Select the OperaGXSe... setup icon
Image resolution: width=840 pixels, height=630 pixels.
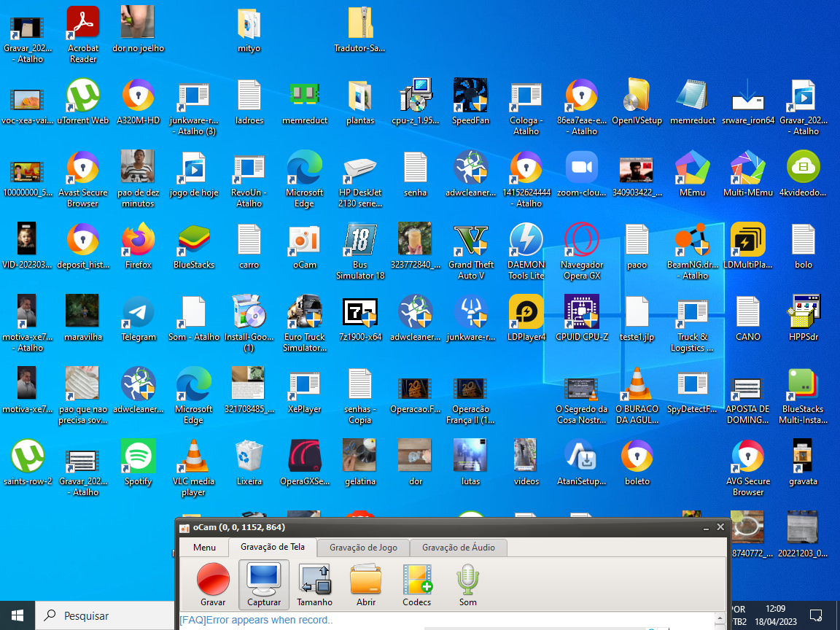[304, 463]
